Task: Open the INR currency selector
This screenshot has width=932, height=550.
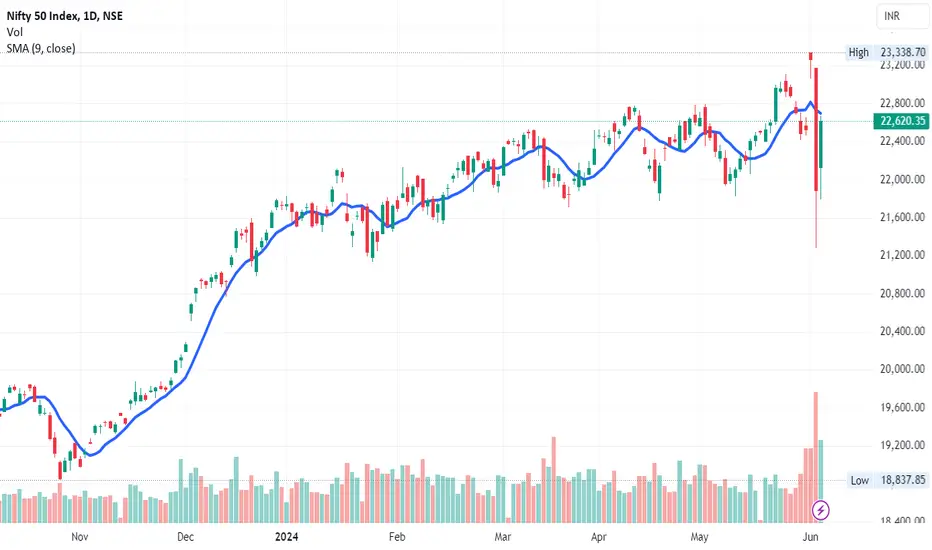Action: (902, 16)
